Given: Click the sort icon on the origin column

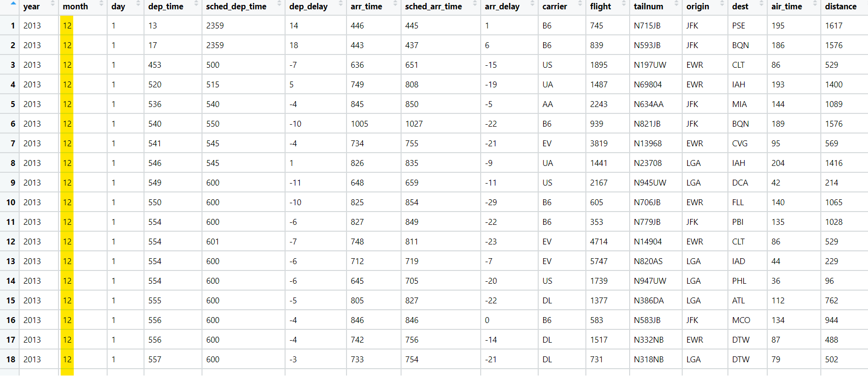Looking at the screenshot, I should pyautogui.click(x=722, y=3).
